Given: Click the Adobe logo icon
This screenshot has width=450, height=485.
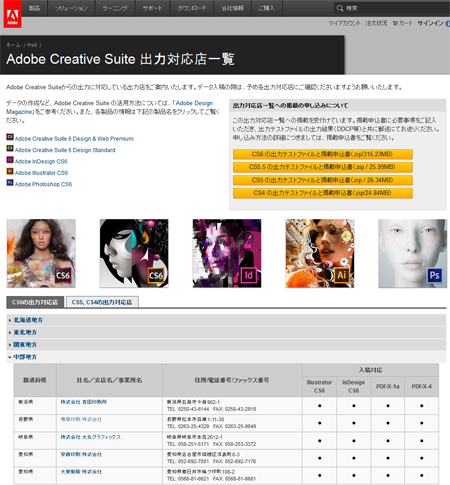Looking at the screenshot, I should [12, 14].
